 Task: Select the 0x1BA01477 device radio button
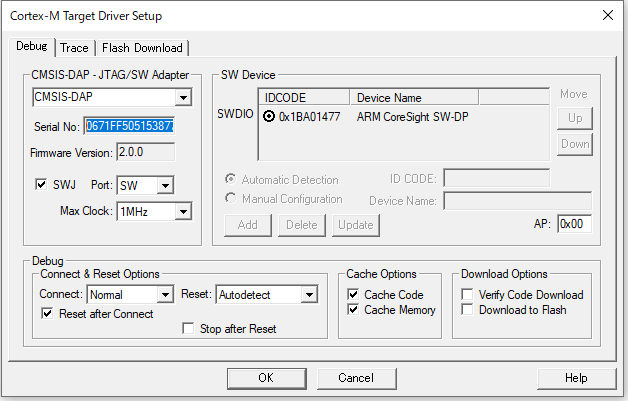pyautogui.click(x=269, y=117)
